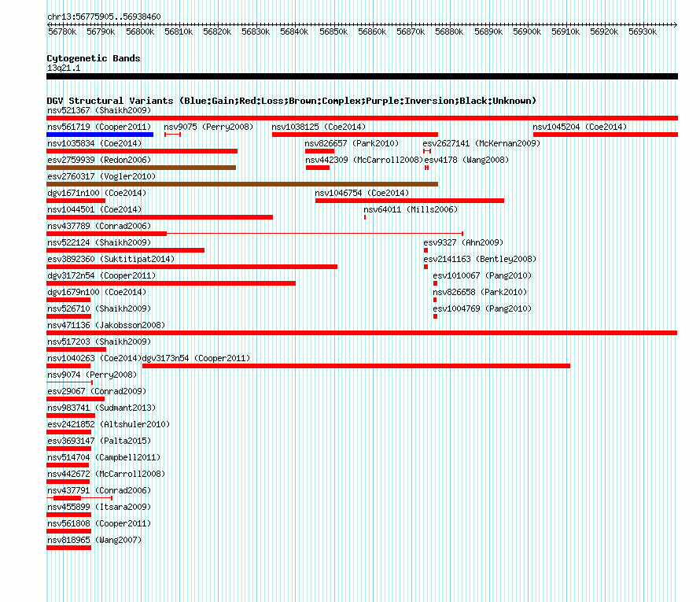The height and width of the screenshot is (602, 700).
Task: Click dgv3173n54 (Cooper2011) label
Action: (196, 358)
